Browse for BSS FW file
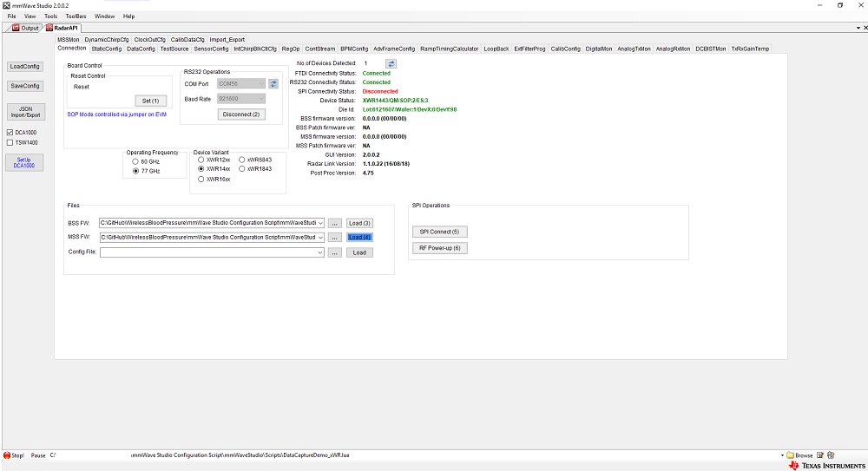 click(334, 223)
